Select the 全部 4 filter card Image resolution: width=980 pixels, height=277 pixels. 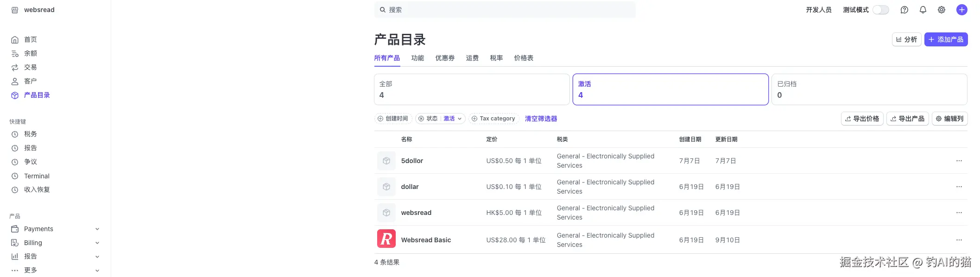point(472,89)
